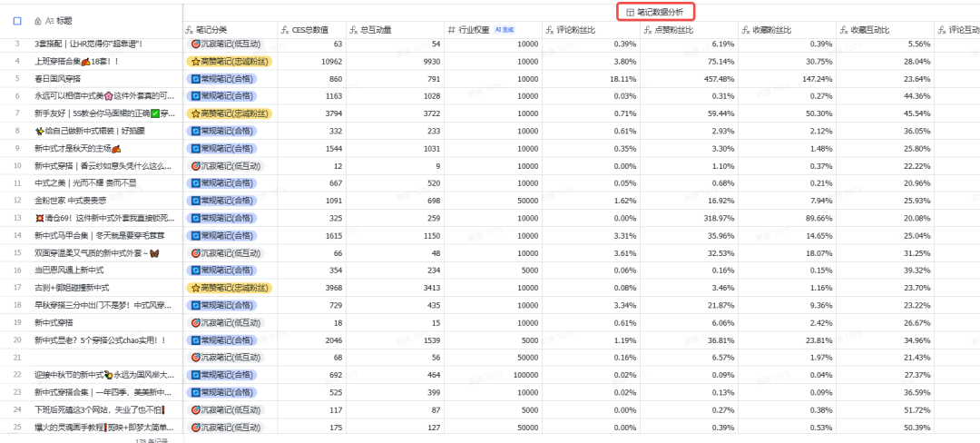Click the formula icon of 总互动量 column
Screen dimensions: 980x443
coord(355,29)
